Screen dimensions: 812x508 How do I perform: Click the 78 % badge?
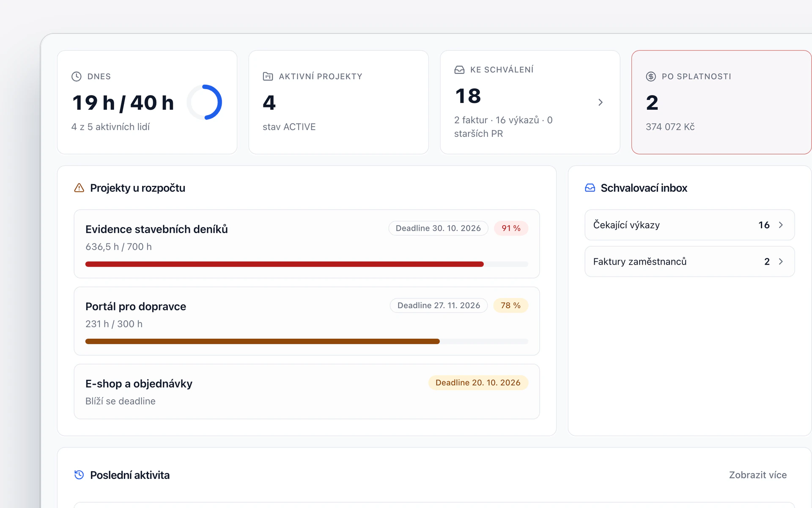coord(510,305)
